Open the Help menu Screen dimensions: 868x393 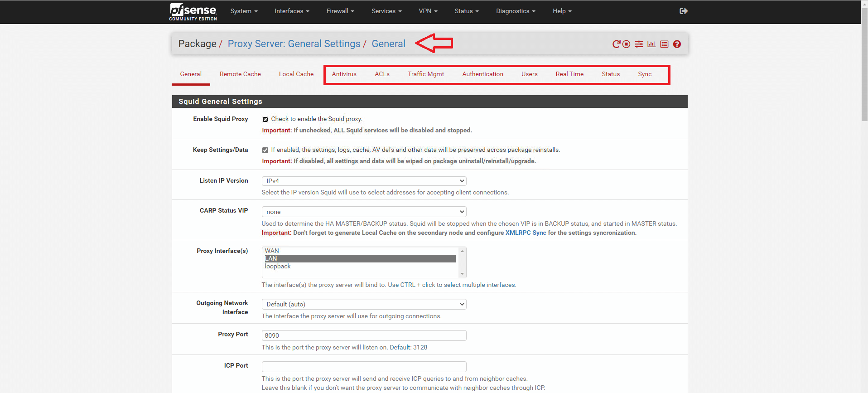562,11
